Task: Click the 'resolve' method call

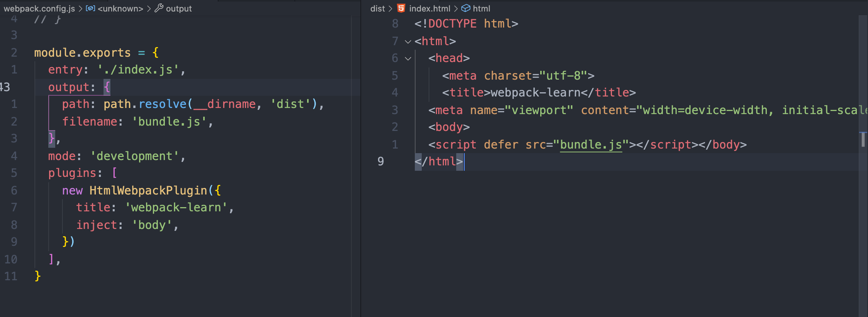Action: click(163, 104)
